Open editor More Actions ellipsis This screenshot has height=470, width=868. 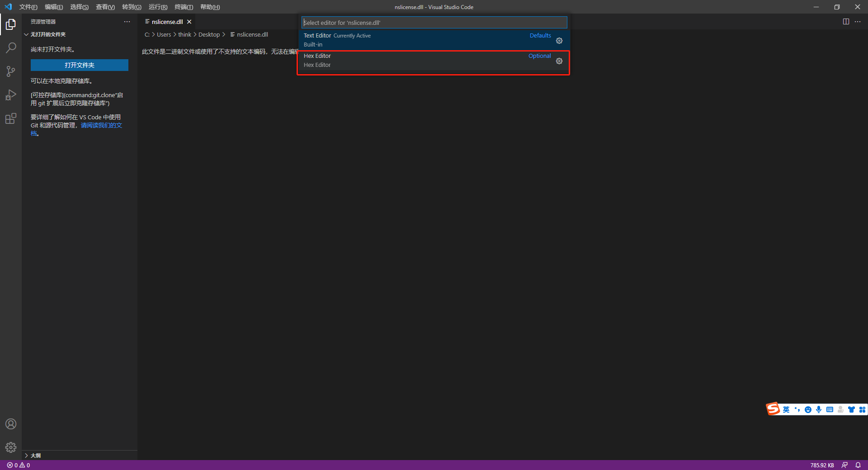pos(858,22)
